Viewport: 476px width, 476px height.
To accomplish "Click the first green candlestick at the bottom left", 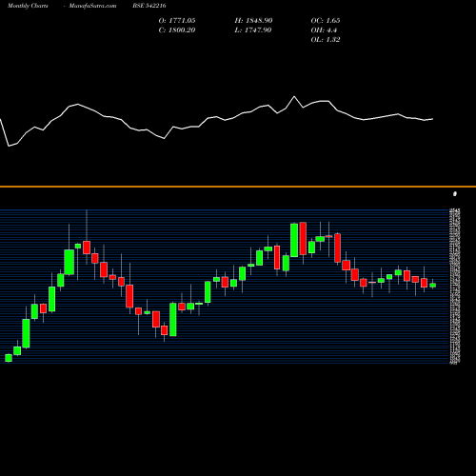I will point(9,358).
